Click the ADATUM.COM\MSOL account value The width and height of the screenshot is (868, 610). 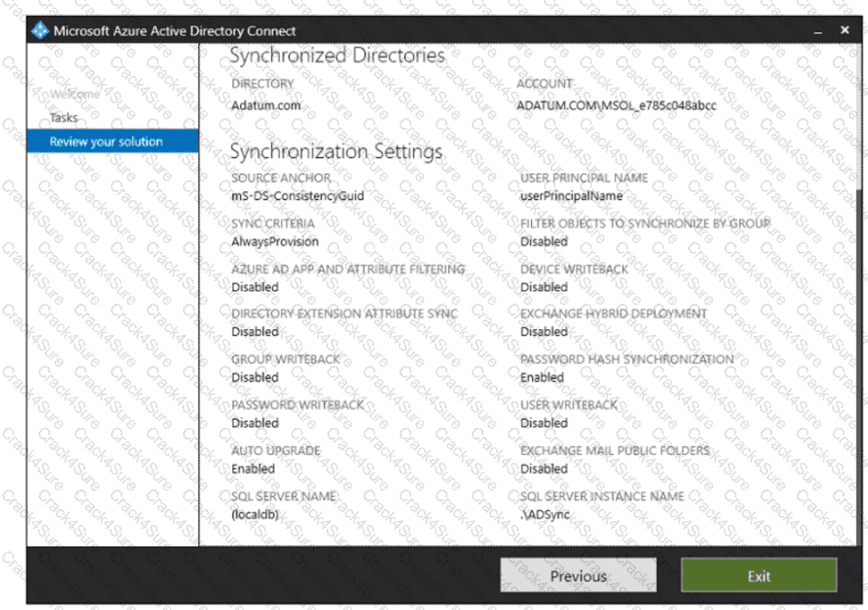click(616, 105)
